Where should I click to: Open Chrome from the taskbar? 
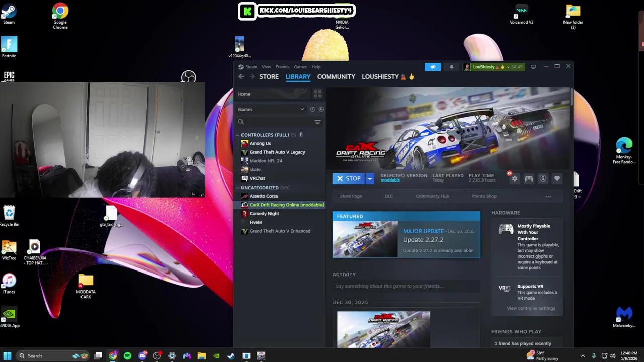113,356
